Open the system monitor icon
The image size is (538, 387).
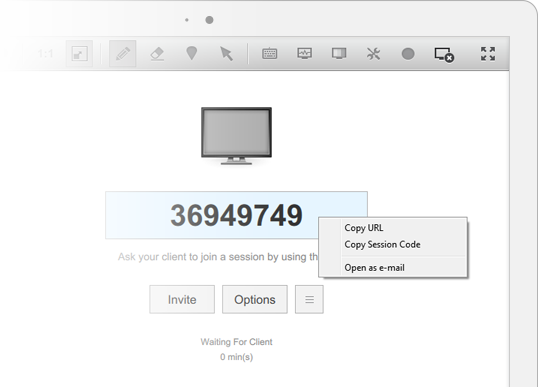(304, 54)
